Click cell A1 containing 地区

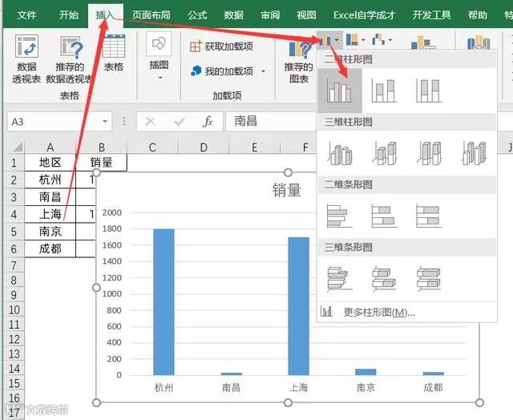coord(50,162)
